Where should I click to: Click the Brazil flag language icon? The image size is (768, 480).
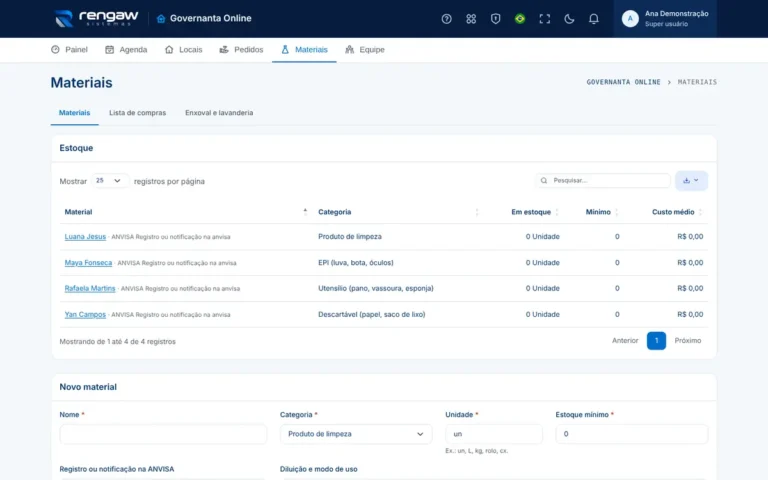click(x=520, y=19)
